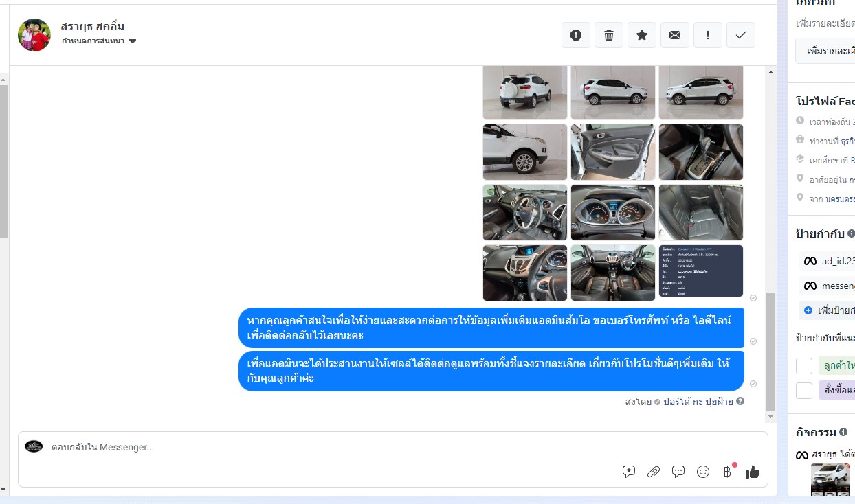Click the info icon beside ป้ายกำกับ heading
855x504 pixels.
pyautogui.click(x=851, y=233)
